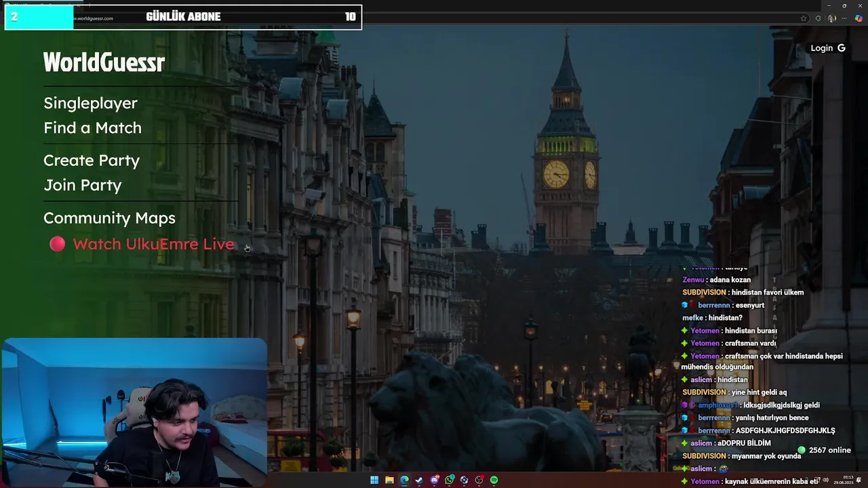Click chat message 'adana kozan'
This screenshot has width=868, height=488.
[730, 280]
